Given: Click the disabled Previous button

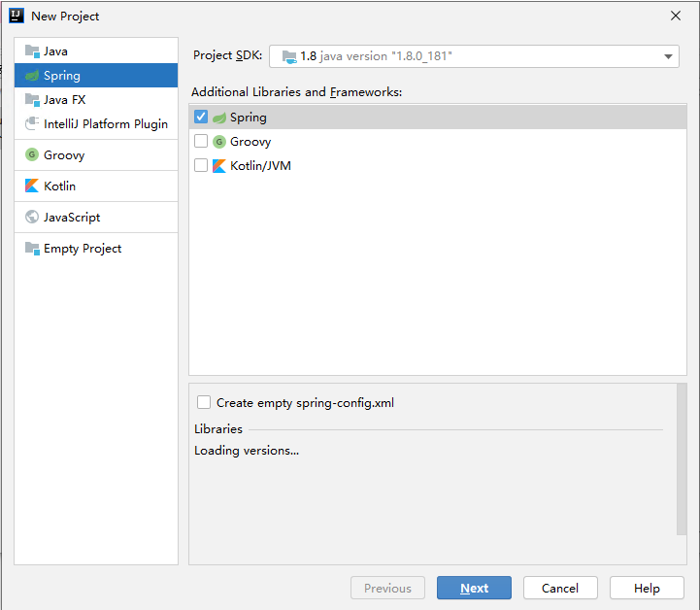Looking at the screenshot, I should pos(387,588).
